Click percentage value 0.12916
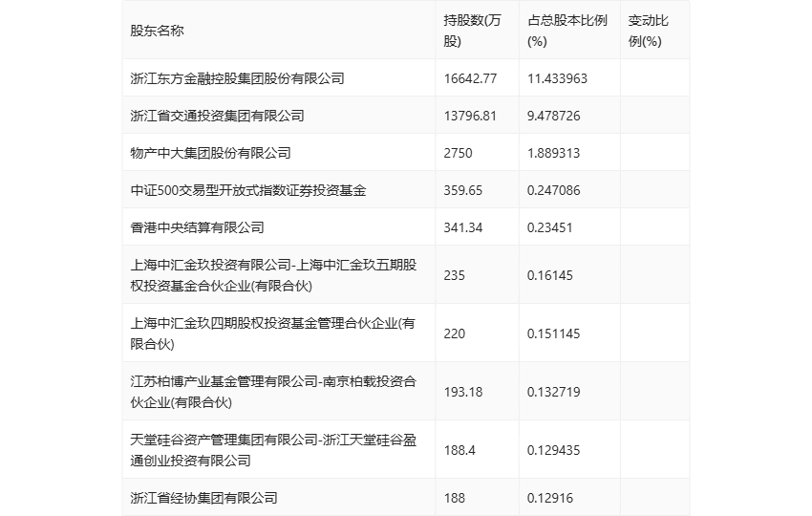The width and height of the screenshot is (812, 516). coord(550,499)
